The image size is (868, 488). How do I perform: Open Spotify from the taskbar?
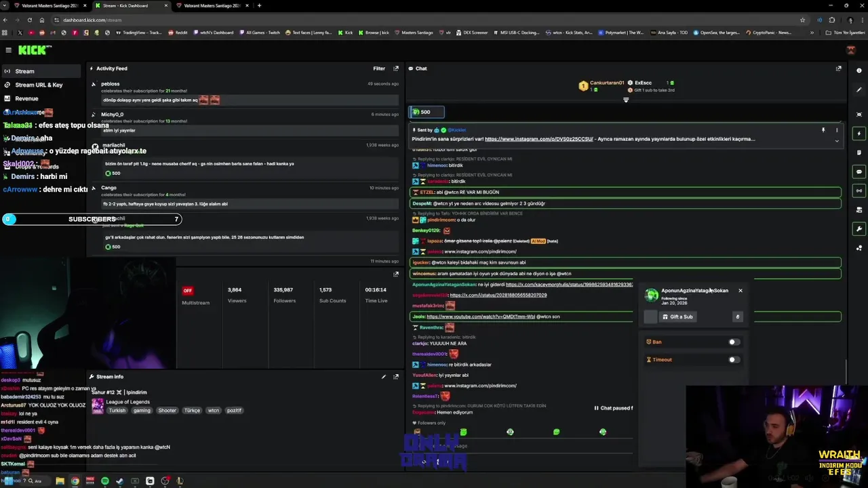tap(105, 481)
